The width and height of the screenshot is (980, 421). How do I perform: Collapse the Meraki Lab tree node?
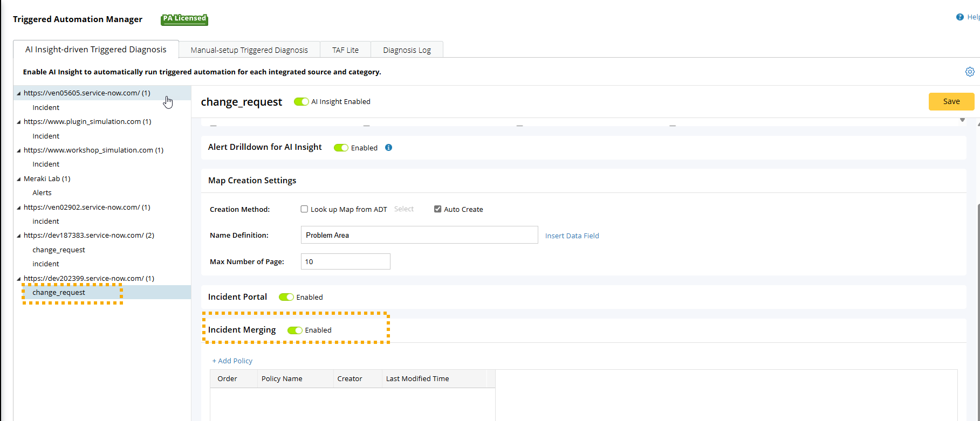click(19, 179)
